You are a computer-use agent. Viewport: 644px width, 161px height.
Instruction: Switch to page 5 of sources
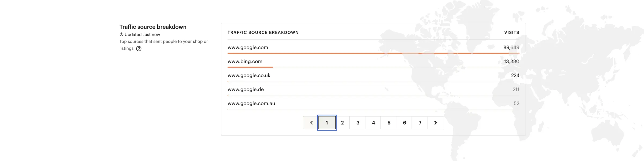[389, 123]
